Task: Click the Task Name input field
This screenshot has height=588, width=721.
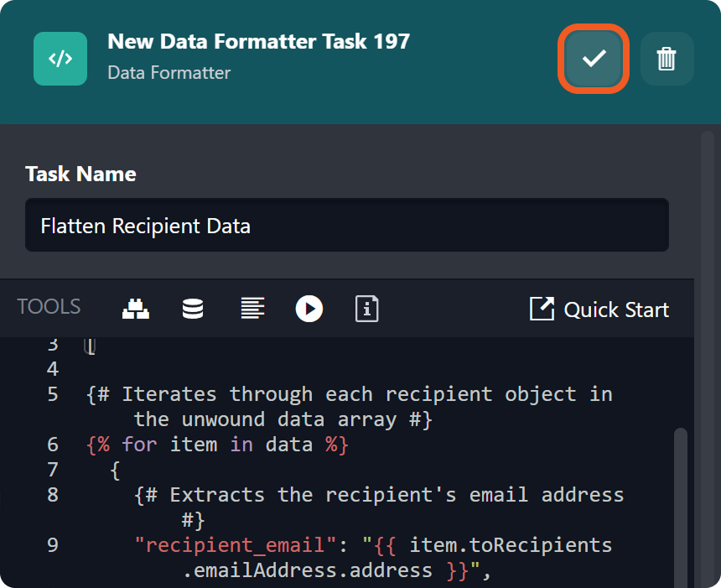Action: pos(346,226)
